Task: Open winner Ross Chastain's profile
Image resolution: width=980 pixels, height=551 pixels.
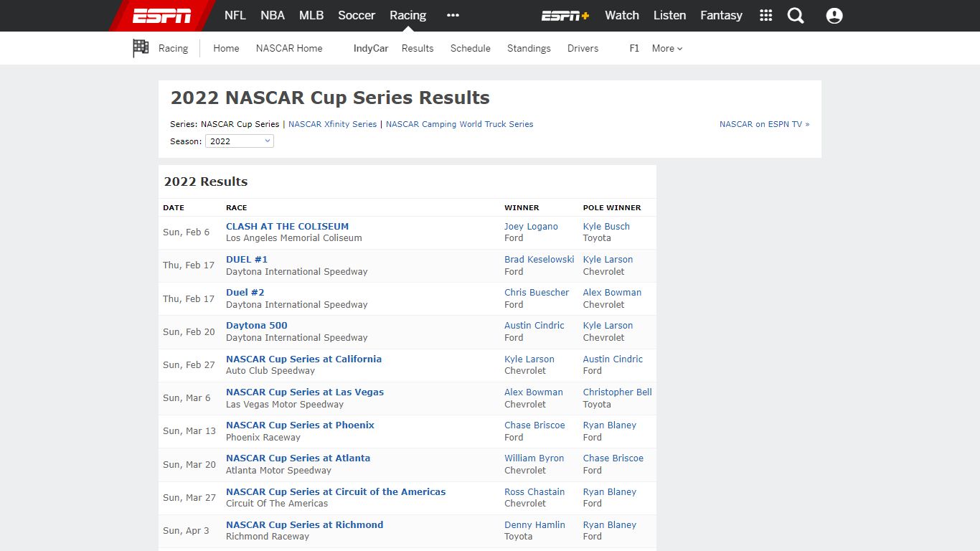Action: click(x=534, y=491)
